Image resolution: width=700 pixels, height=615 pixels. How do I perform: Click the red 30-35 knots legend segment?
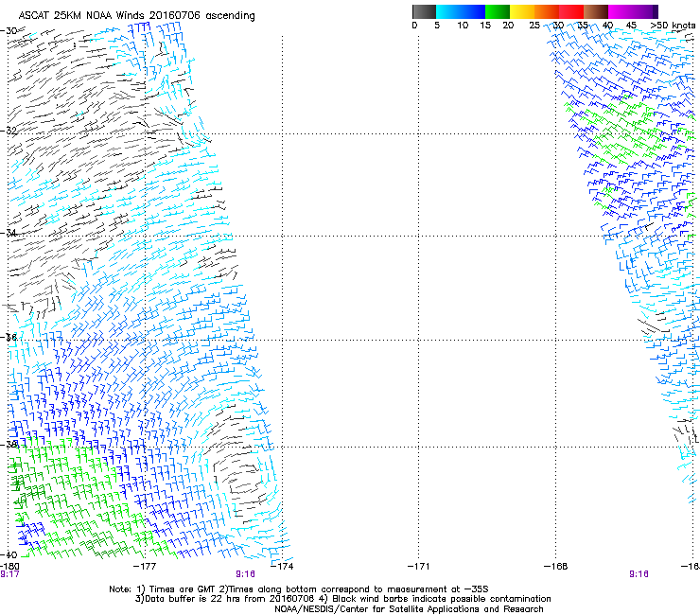click(x=571, y=11)
